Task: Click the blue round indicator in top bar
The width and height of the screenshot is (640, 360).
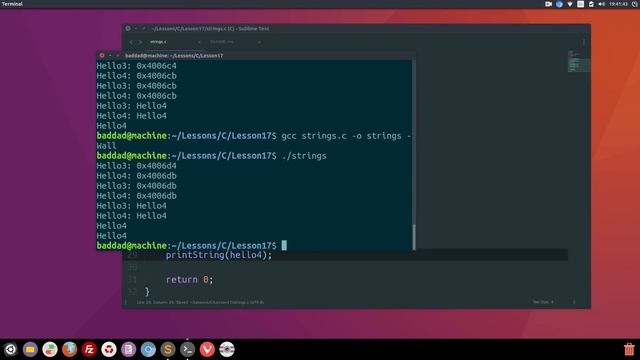Action: [x=559, y=4]
